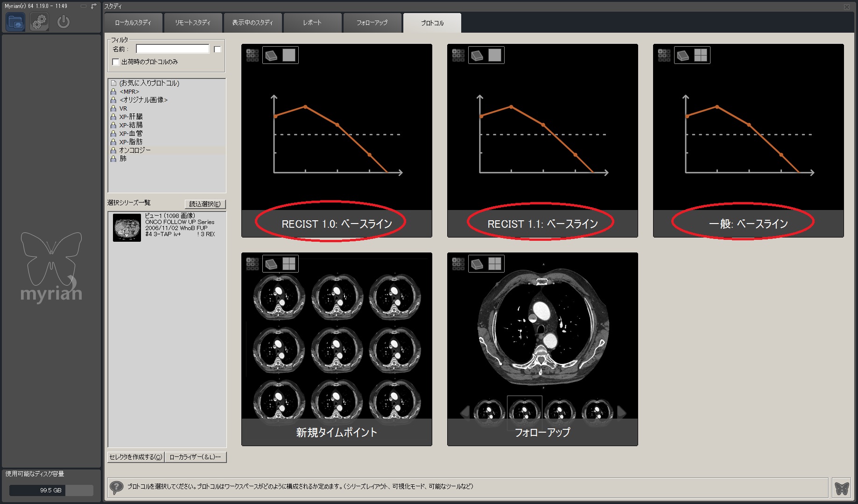Click the butterfly icon in bottom-right corner
Viewport: 858px width, 504px height.
(x=842, y=488)
